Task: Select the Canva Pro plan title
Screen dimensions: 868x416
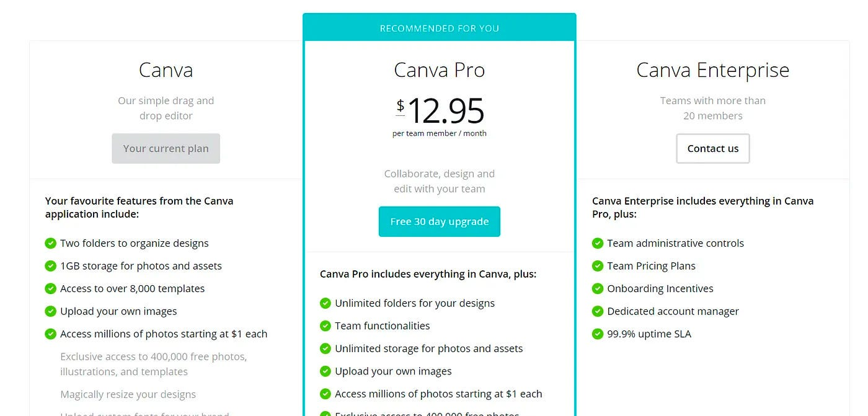Action: 439,70
